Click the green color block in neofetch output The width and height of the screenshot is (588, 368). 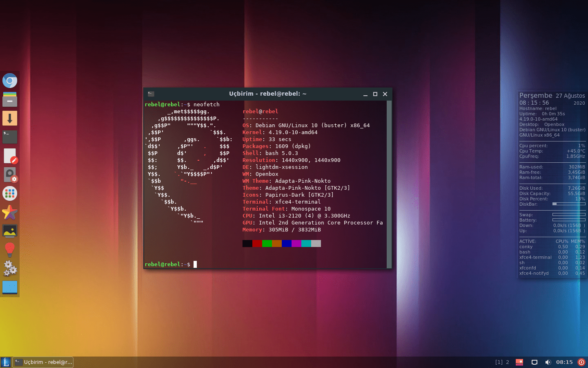[x=267, y=244]
